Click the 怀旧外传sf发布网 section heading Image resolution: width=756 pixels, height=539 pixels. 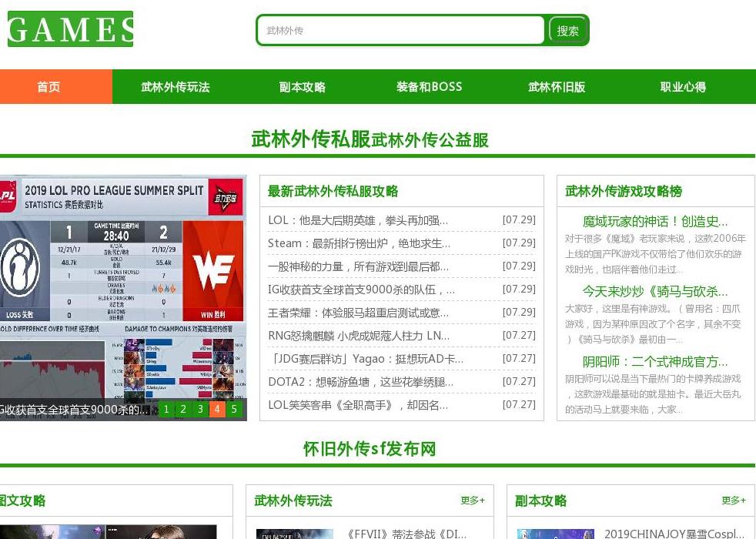point(370,449)
